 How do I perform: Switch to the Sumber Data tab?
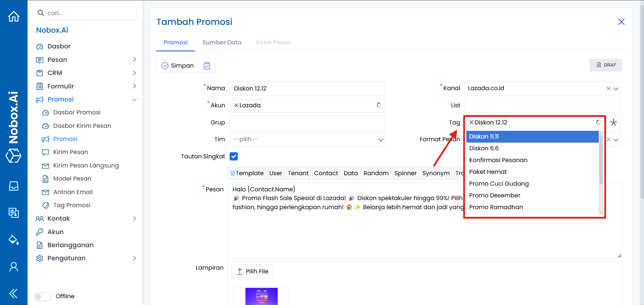pyautogui.click(x=222, y=42)
